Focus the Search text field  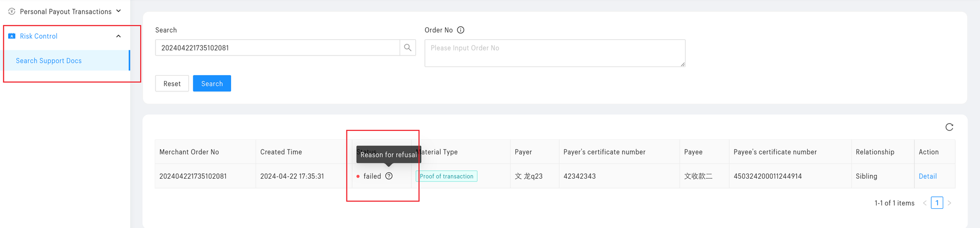[x=278, y=48]
